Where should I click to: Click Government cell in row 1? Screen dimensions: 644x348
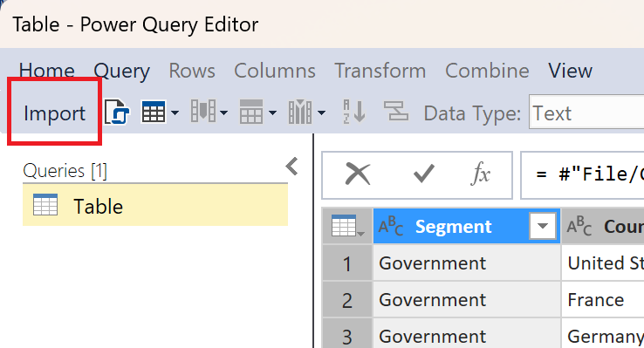click(467, 263)
